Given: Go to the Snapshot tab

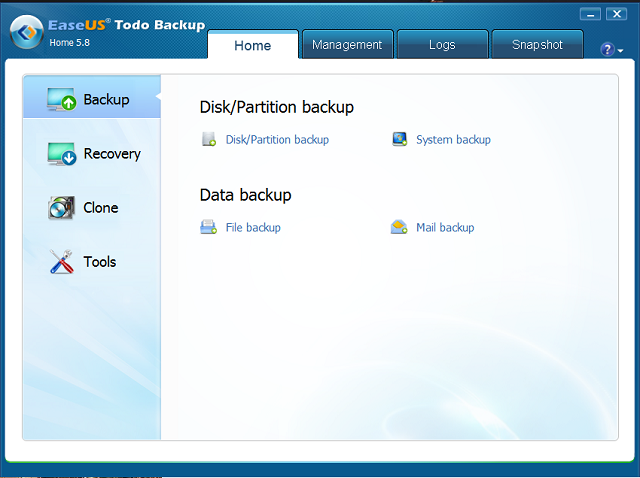Looking at the screenshot, I should pos(537,45).
